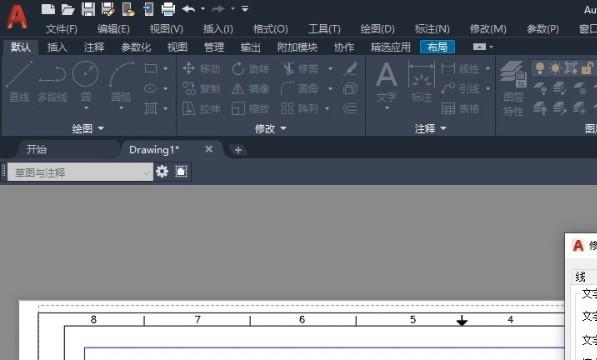Click the ribbon minimize toggle button

(479, 47)
